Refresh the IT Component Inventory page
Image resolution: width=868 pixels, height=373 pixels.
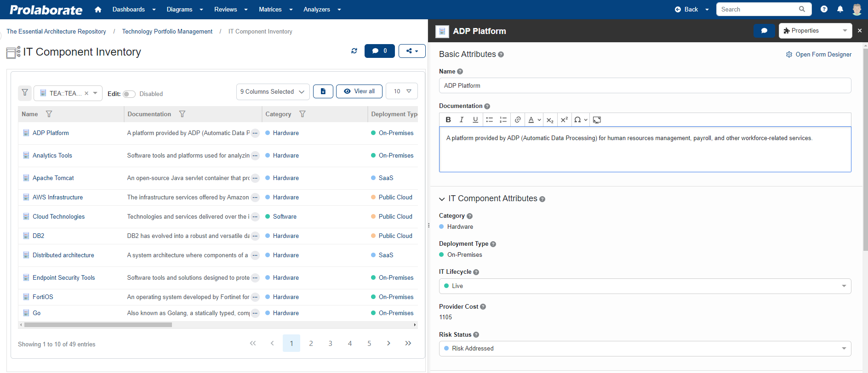coord(354,51)
